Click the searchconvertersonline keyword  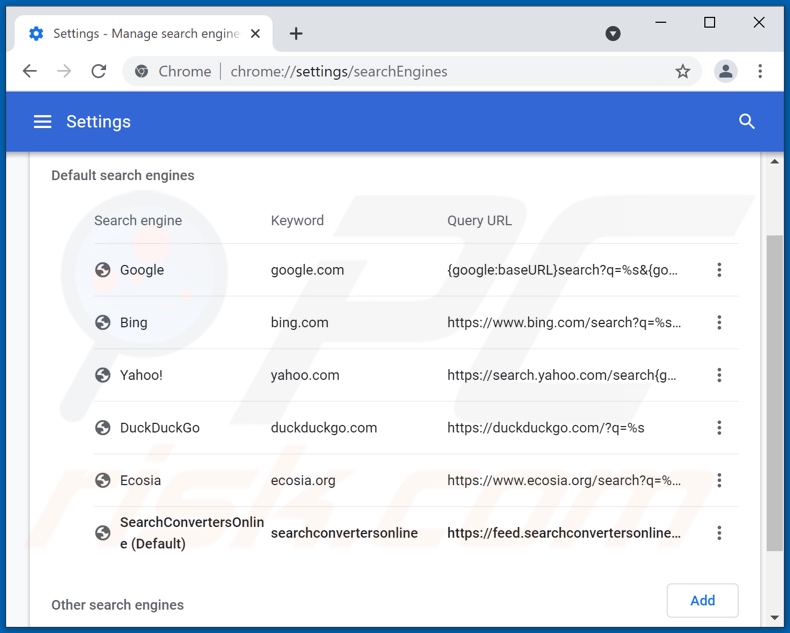click(x=344, y=533)
